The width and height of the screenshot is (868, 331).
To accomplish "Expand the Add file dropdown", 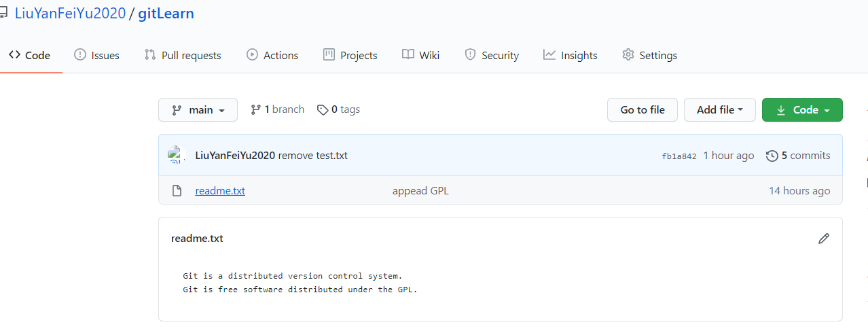I will click(x=719, y=110).
